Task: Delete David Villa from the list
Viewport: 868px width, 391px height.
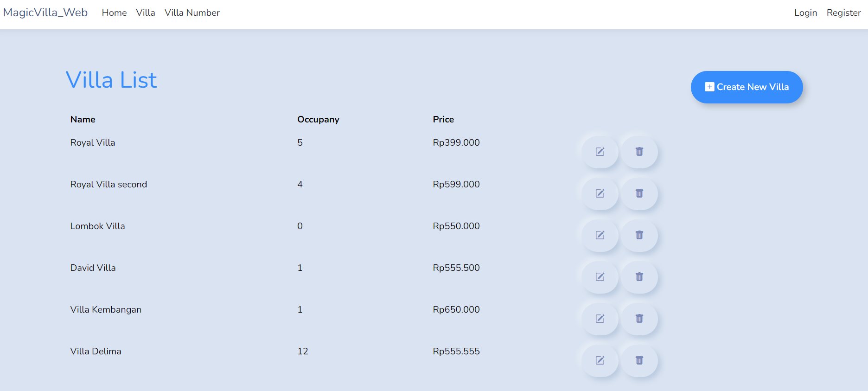Action: pyautogui.click(x=639, y=277)
